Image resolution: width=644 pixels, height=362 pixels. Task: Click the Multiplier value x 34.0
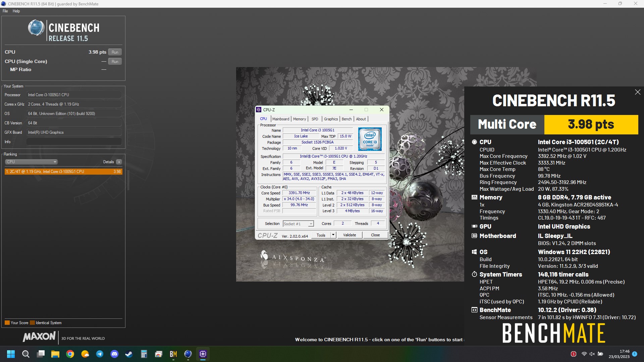(299, 199)
